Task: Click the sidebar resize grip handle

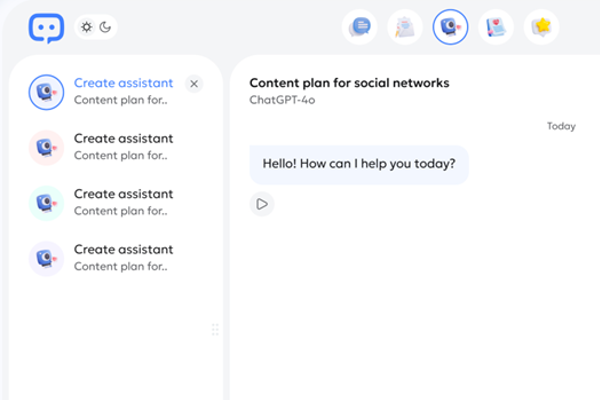Action: (215, 330)
